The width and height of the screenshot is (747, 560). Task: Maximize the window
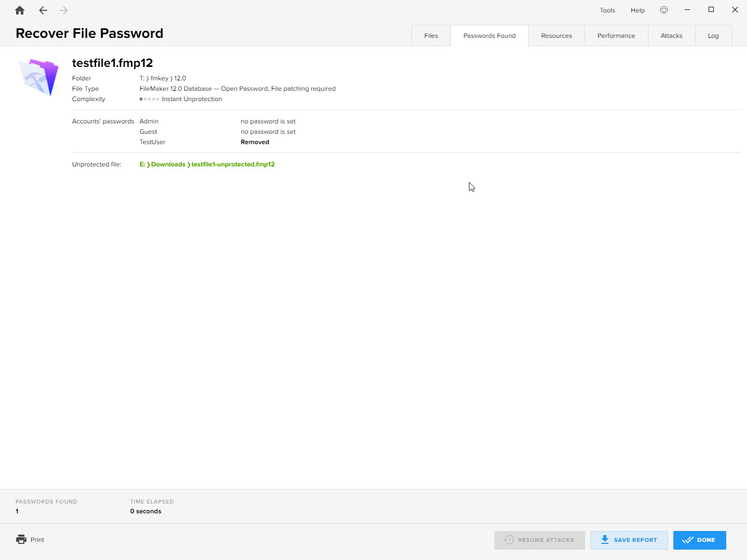(711, 10)
